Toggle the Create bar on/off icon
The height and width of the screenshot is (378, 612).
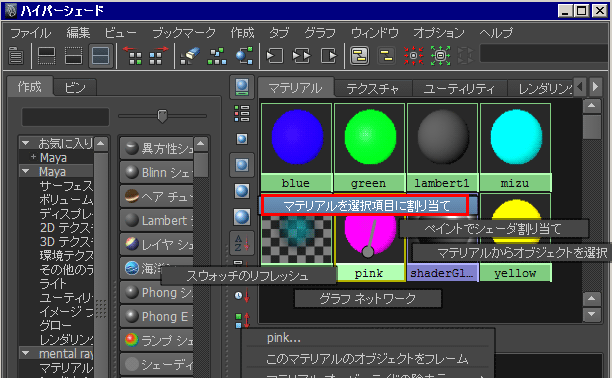tap(16, 56)
